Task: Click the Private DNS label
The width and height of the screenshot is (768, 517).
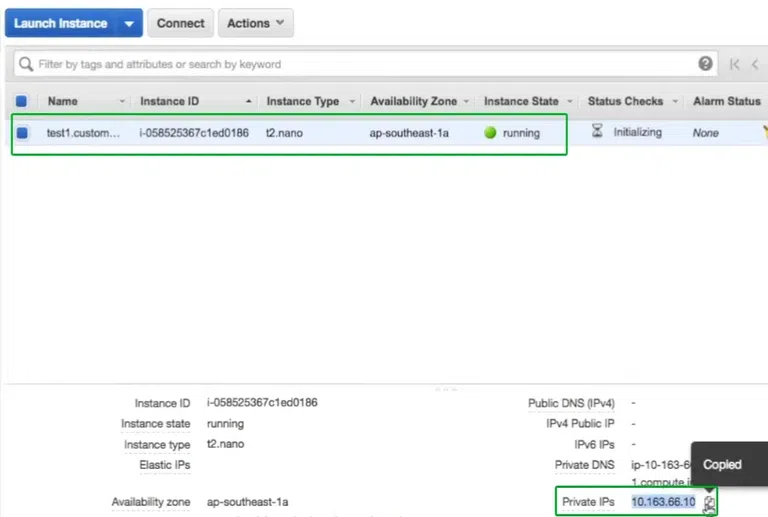Action: [584, 465]
